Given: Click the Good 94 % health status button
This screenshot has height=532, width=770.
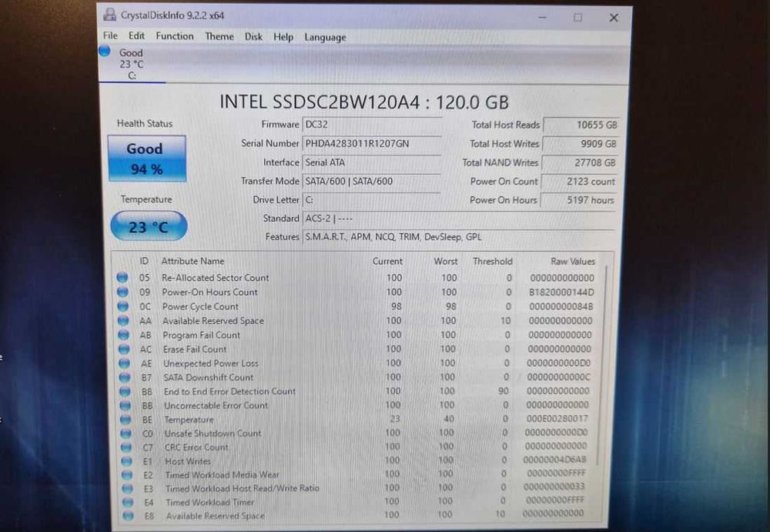Looking at the screenshot, I should point(147,159).
